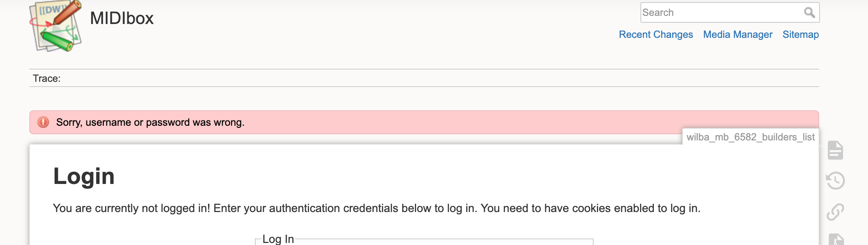Image resolution: width=868 pixels, height=245 pixels.
Task: Click the Login page heading
Action: pyautogui.click(x=84, y=176)
